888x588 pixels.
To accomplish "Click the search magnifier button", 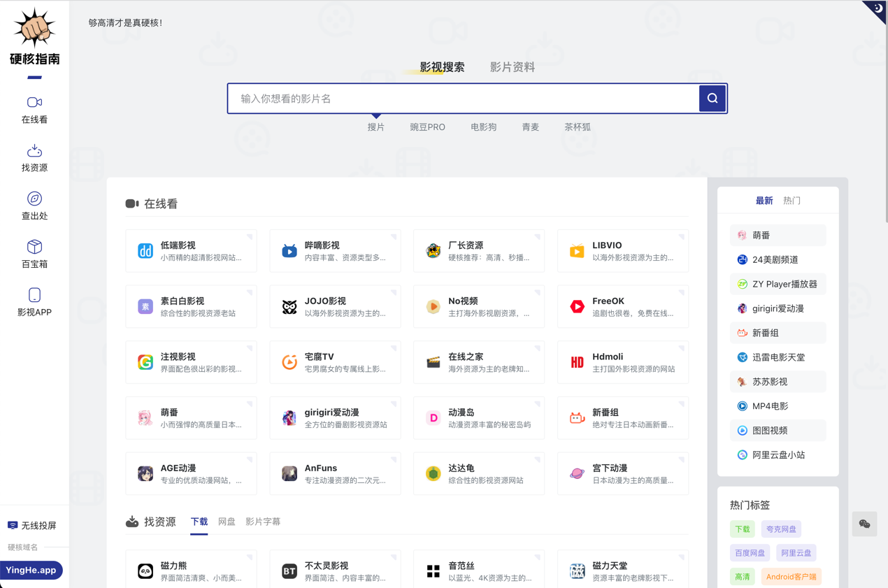I will click(712, 99).
